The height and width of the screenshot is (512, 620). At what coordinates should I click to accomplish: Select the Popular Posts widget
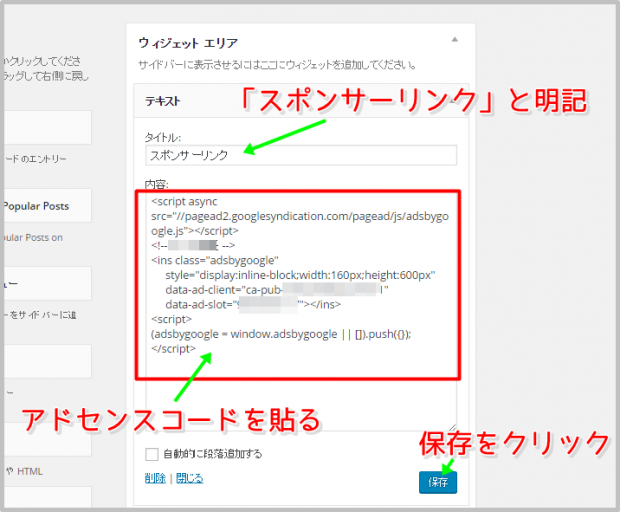tap(47, 206)
